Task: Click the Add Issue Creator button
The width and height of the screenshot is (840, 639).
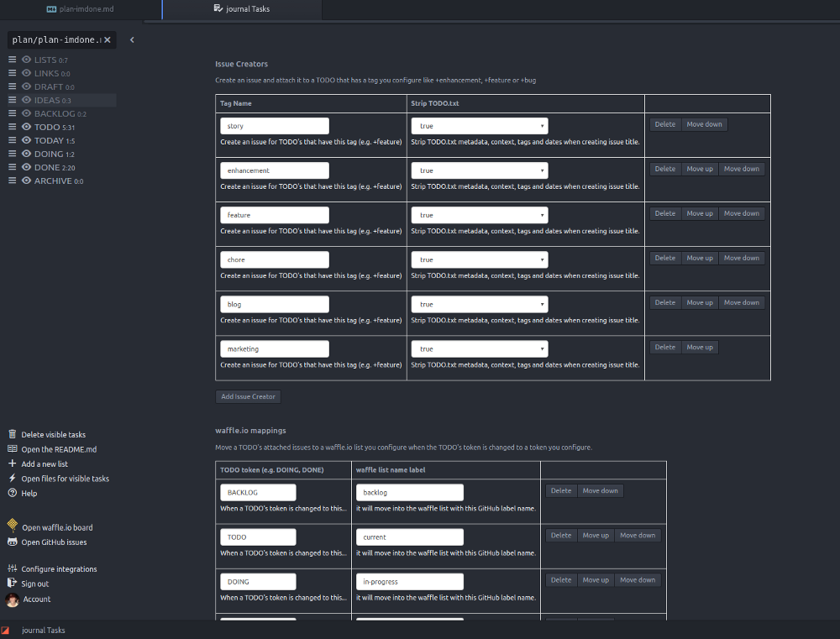Action: [248, 395]
